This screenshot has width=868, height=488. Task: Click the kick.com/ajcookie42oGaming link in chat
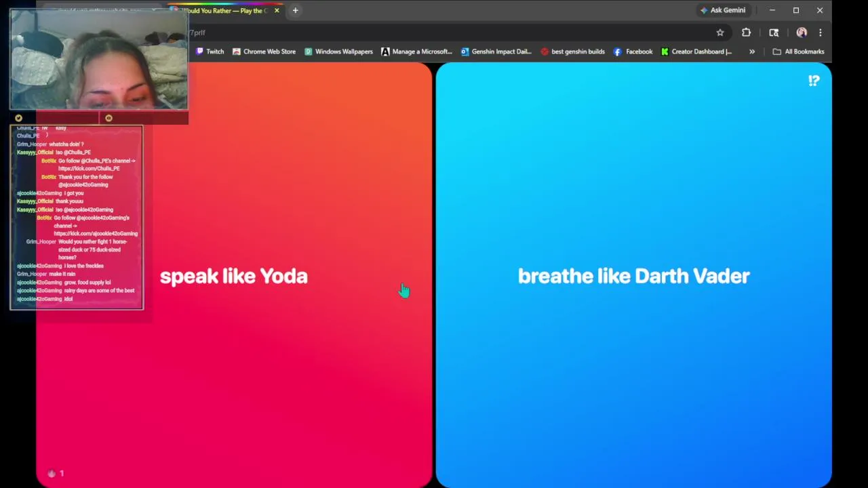tap(96, 234)
